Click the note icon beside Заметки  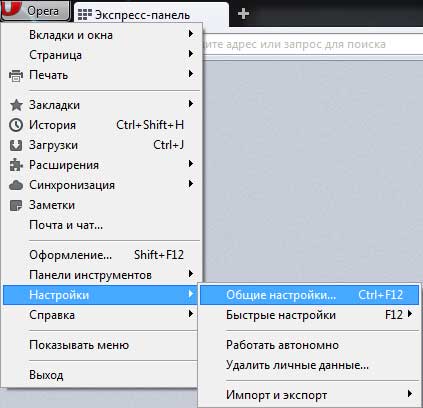point(16,205)
